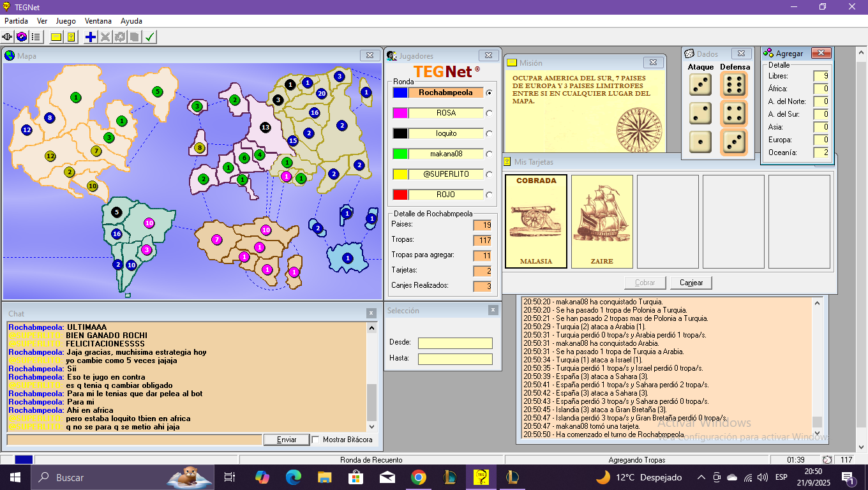868x490 pixels.
Task: Click the chat message input field
Action: pos(134,440)
